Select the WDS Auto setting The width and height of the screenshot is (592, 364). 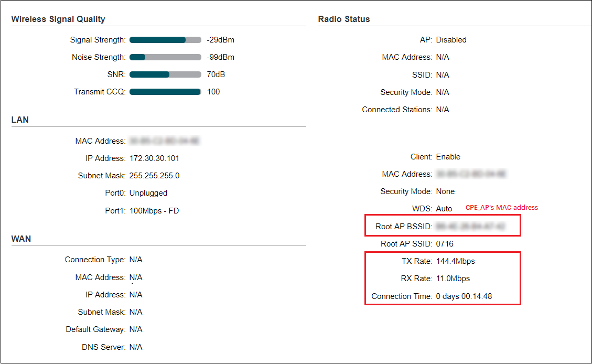coord(444,208)
